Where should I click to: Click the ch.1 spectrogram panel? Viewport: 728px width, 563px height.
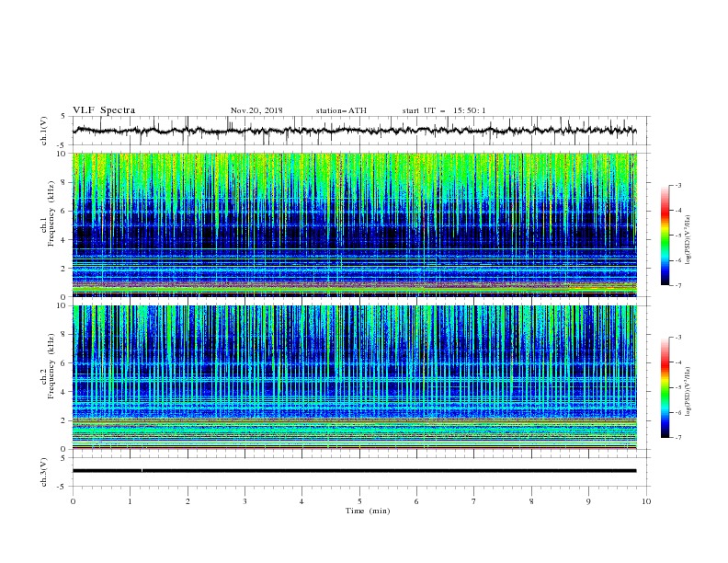[354, 224]
